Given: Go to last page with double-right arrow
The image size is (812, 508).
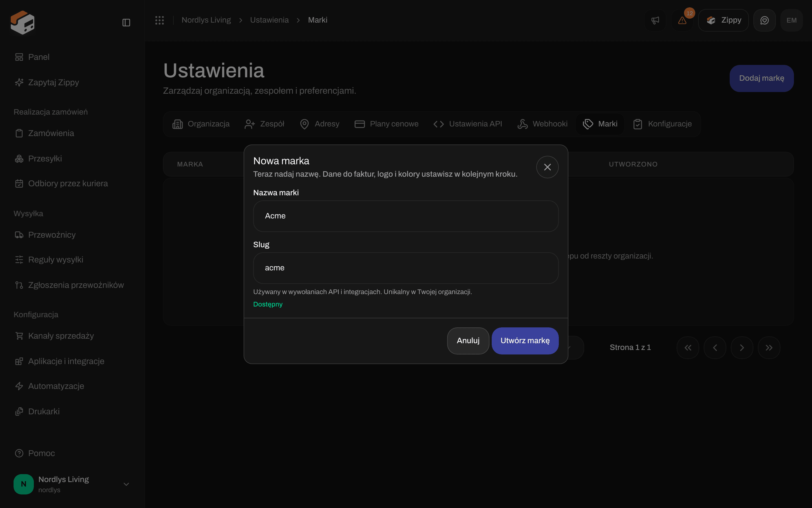Looking at the screenshot, I should point(769,348).
